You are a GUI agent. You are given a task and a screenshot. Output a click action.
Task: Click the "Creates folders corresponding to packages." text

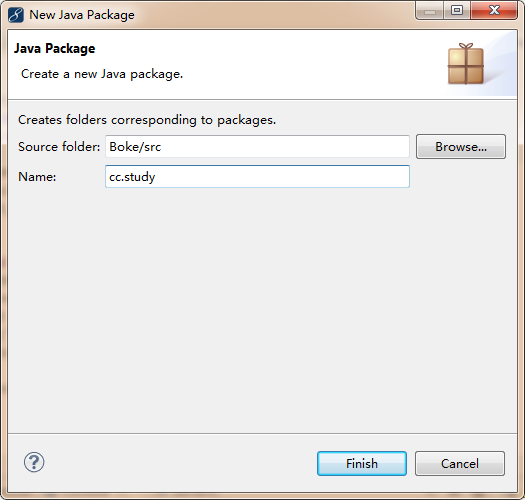(147, 120)
